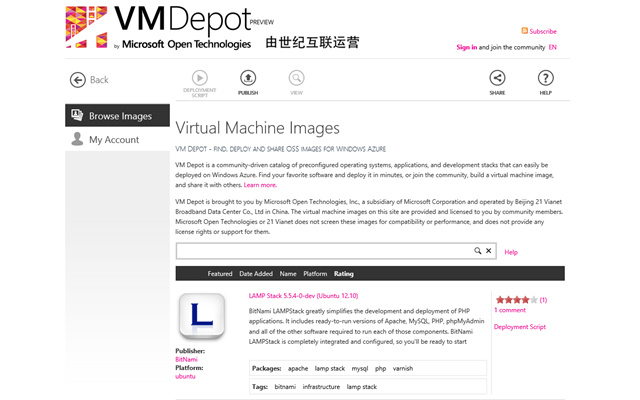Sort images by Featured
This screenshot has width=640, height=400.
click(220, 274)
